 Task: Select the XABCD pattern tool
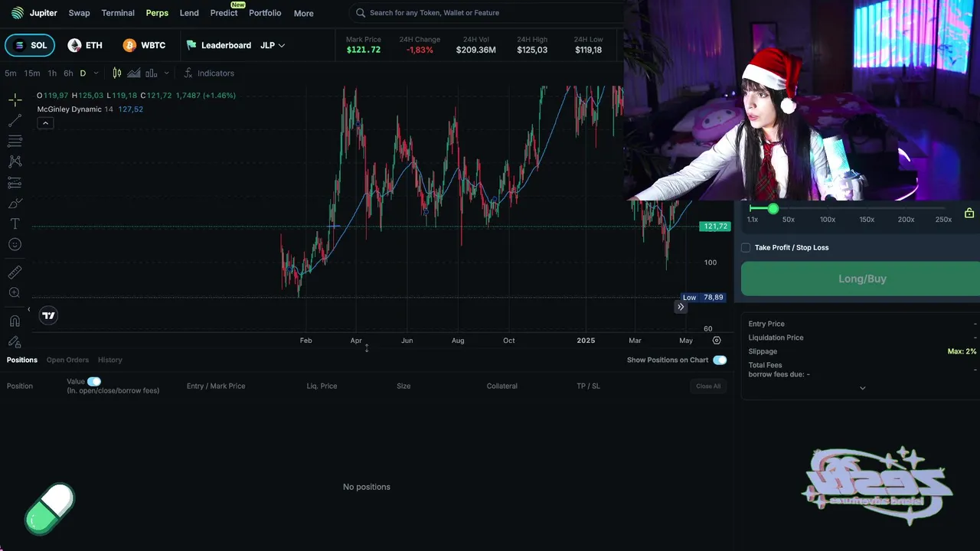pyautogui.click(x=15, y=161)
